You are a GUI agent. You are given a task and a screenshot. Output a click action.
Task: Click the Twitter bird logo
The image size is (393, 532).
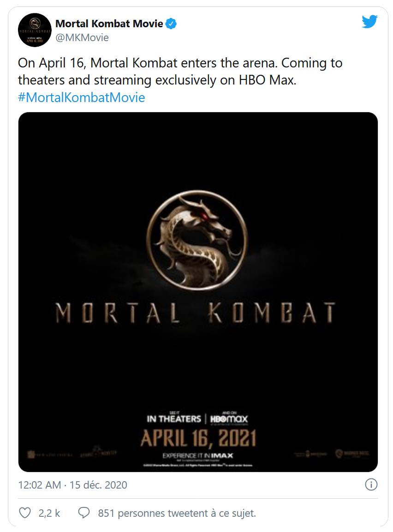coord(369,22)
